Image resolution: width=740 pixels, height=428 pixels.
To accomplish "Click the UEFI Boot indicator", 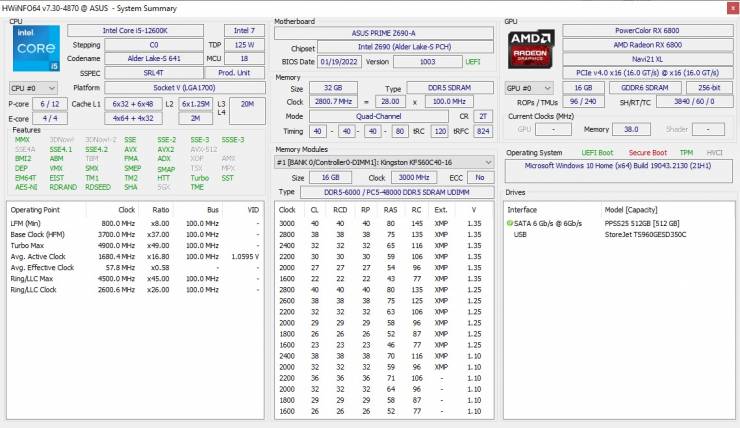I will point(597,153).
